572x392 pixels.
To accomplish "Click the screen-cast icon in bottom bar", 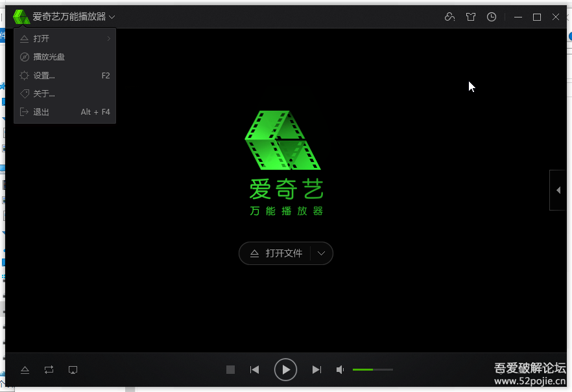I will [x=73, y=370].
